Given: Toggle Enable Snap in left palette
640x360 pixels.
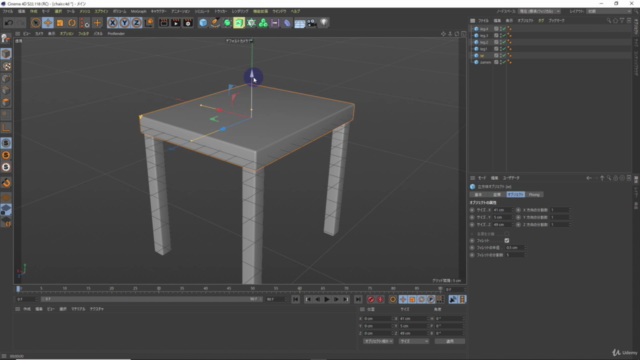Looking at the screenshot, I should point(6,182).
